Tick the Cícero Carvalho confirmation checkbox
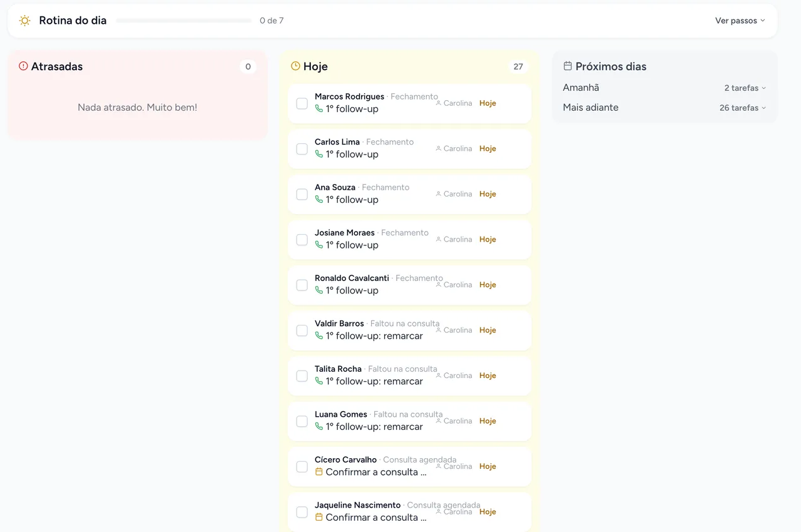801x532 pixels. point(302,466)
